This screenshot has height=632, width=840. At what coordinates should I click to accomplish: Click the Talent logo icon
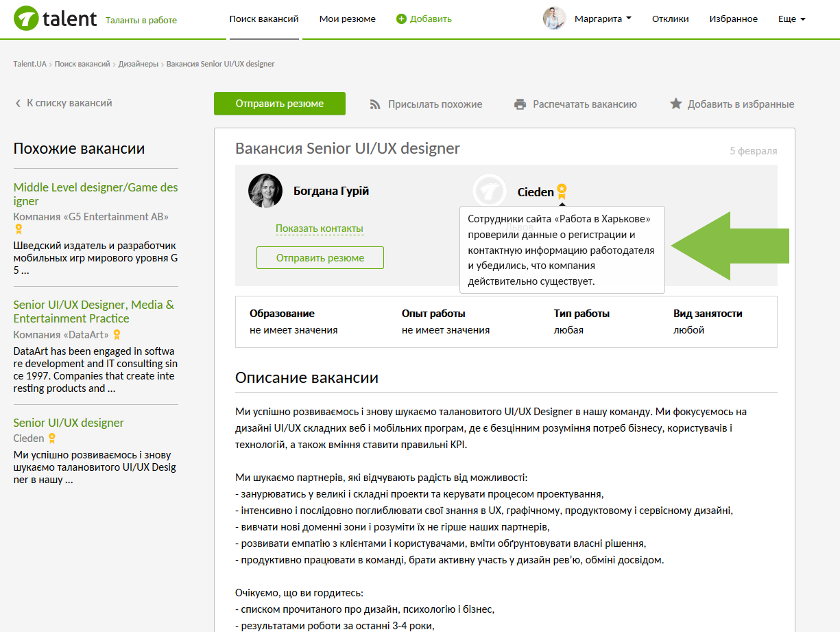(x=26, y=19)
